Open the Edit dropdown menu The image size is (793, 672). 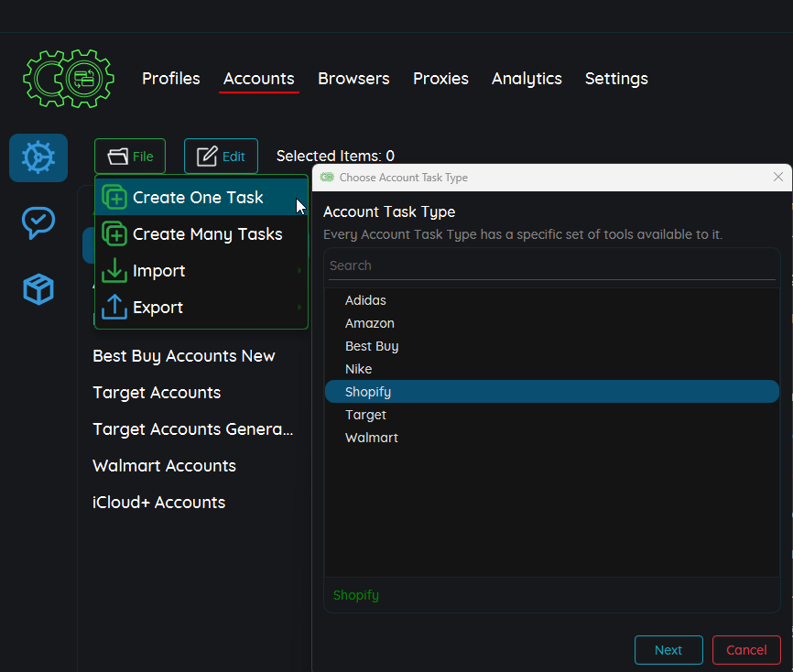(x=221, y=157)
